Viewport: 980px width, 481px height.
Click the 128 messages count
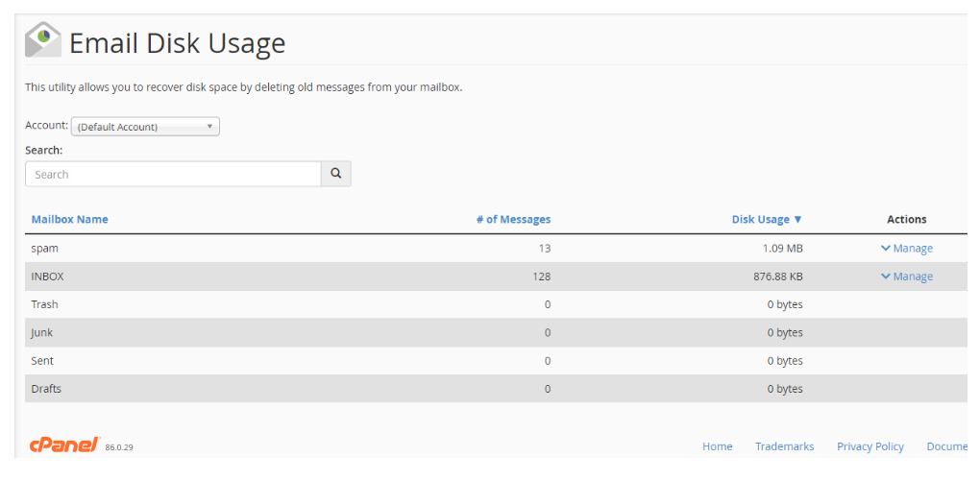coord(541,277)
